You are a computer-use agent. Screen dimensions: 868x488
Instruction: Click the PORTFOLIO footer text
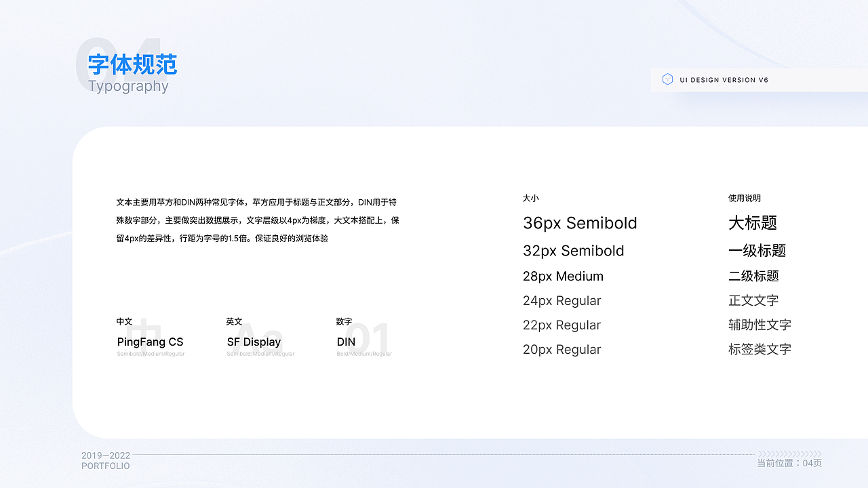106,466
